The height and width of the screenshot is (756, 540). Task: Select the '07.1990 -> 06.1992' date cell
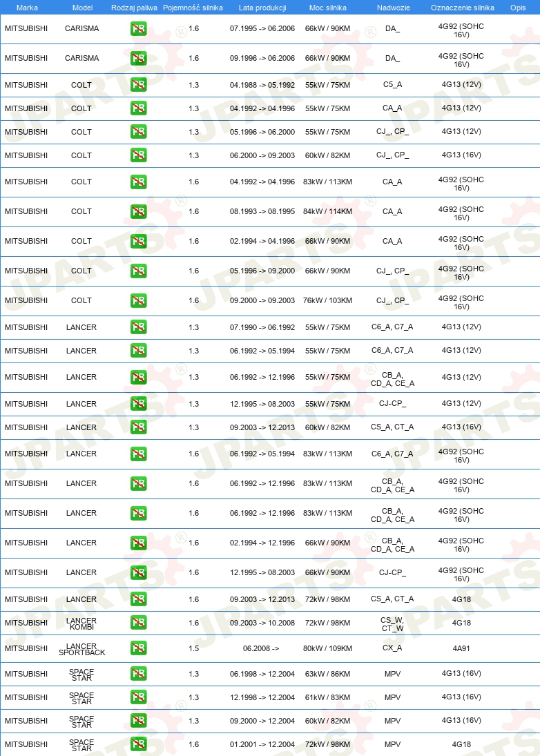pyautogui.click(x=262, y=327)
